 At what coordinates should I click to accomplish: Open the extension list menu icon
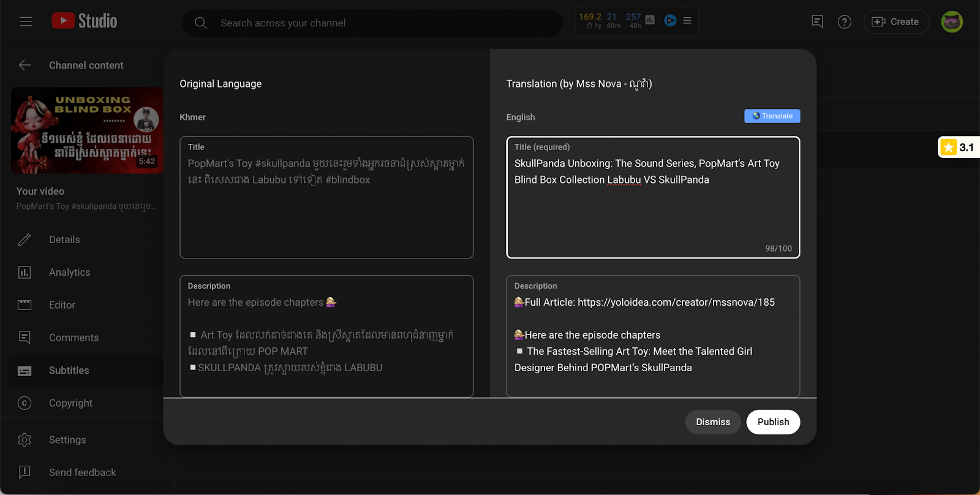tap(687, 21)
